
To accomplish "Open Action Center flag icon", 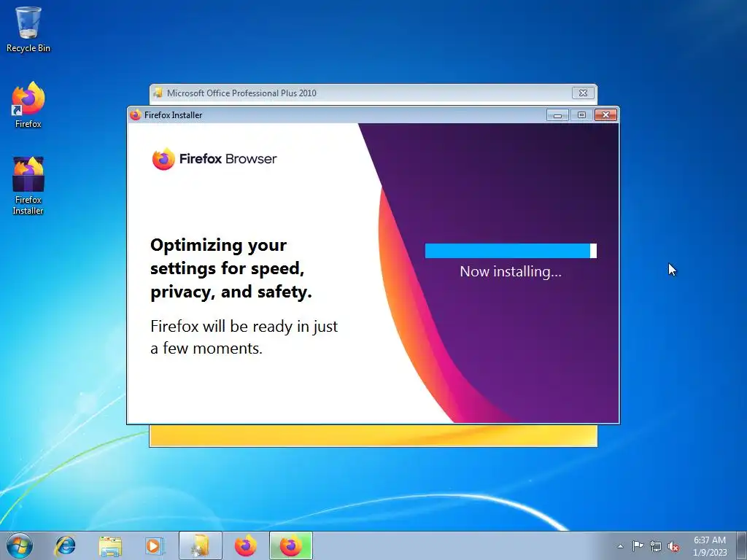I will (638, 545).
